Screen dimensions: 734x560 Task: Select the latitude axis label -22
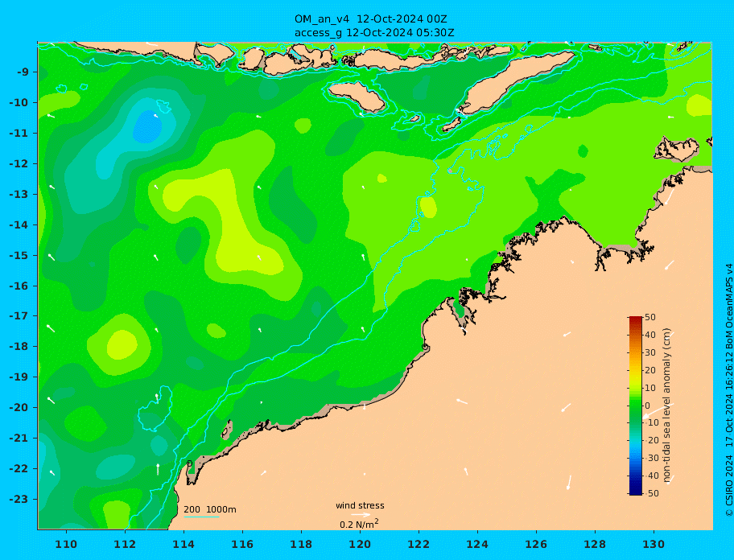[19, 469]
